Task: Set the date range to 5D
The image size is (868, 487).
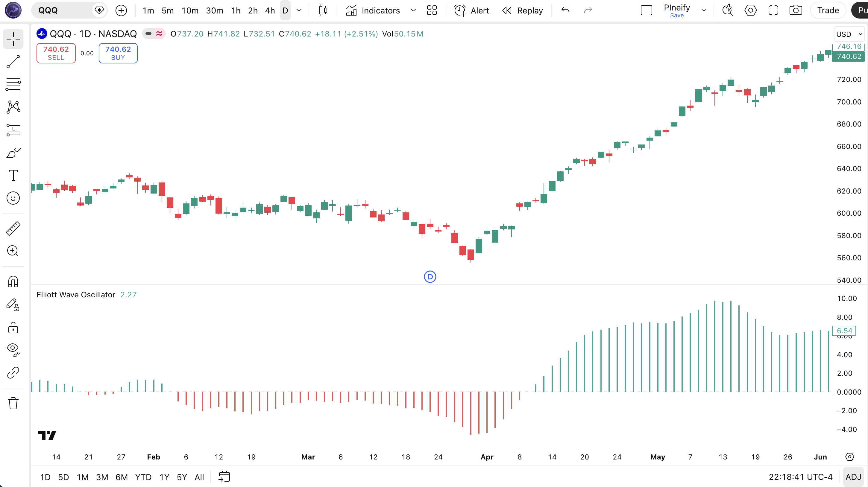Action: [63, 477]
